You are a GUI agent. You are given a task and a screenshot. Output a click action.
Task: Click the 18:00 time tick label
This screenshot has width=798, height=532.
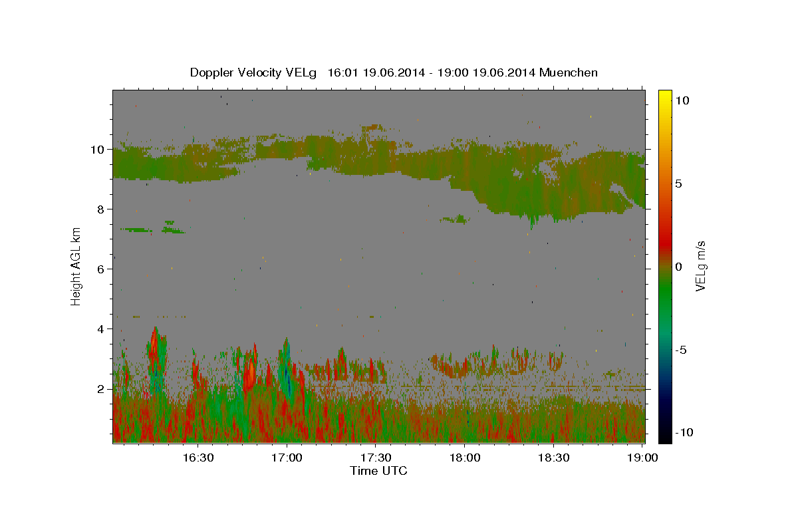coord(464,458)
